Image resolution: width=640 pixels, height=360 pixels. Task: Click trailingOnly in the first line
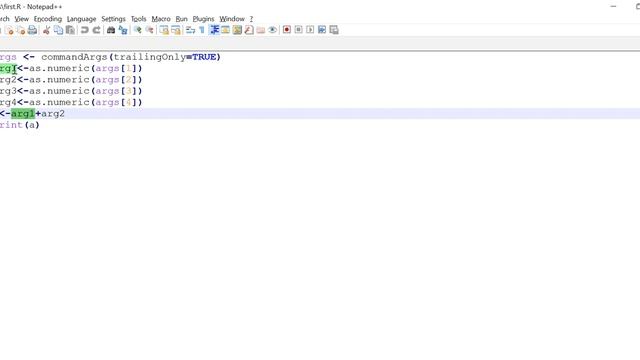150,57
